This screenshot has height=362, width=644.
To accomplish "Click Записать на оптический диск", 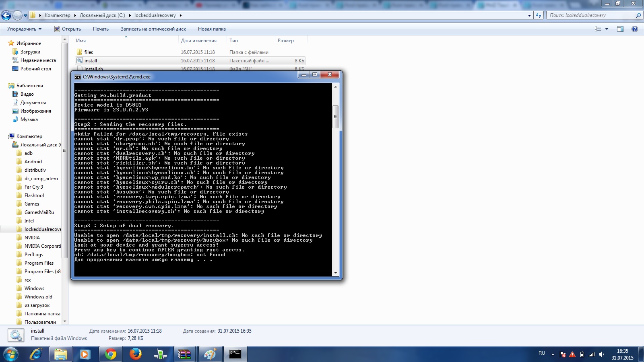I will [153, 29].
